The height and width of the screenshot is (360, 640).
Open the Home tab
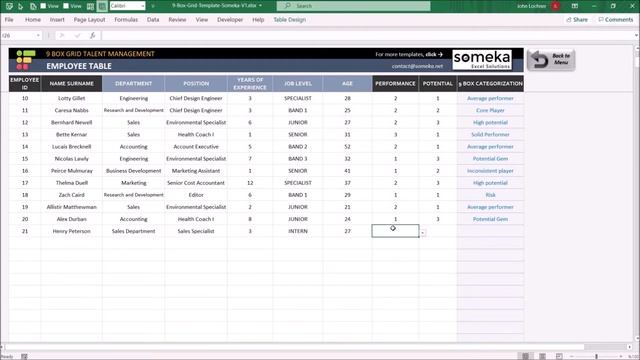33,20
